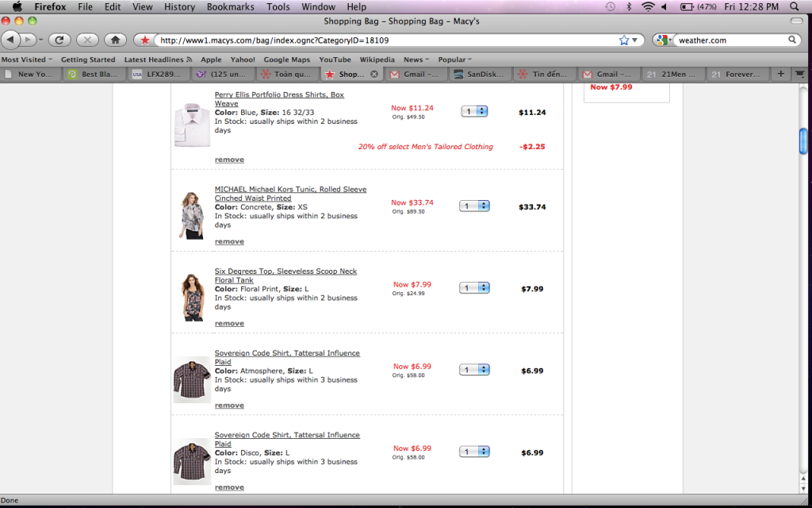
Task: Remove the Michael Kors Tunic from bag
Action: pyautogui.click(x=229, y=241)
